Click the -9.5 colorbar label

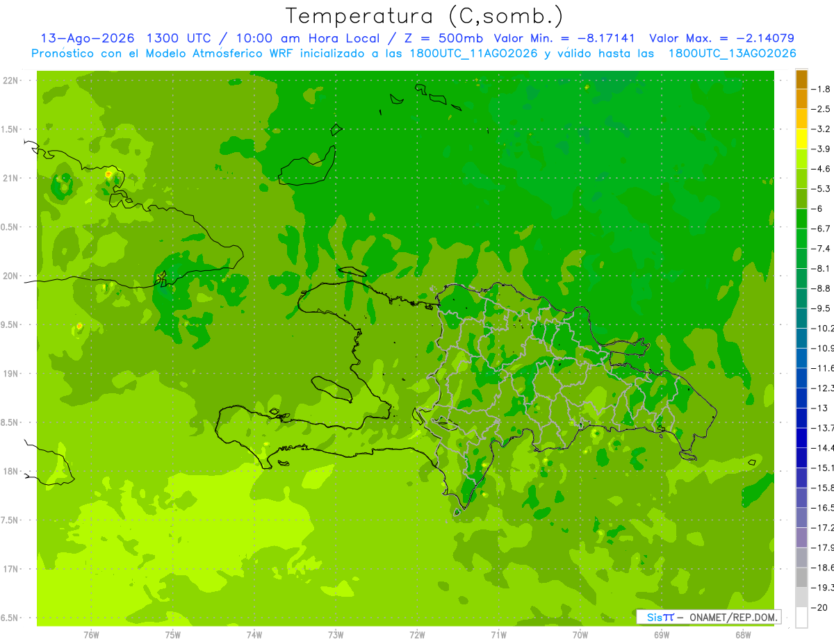821,308
